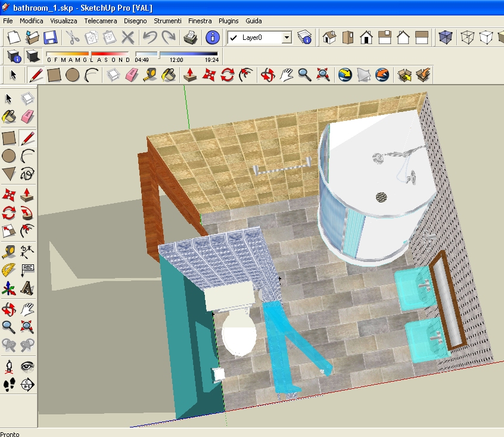Select the Position Camera tool
Viewport: 504px width, 437px height.
(9, 366)
